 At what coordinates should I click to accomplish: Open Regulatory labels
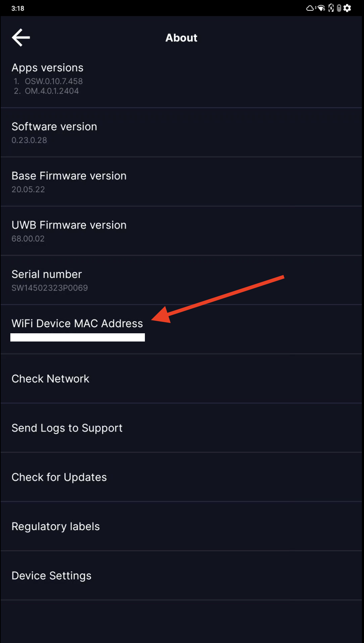point(56,527)
